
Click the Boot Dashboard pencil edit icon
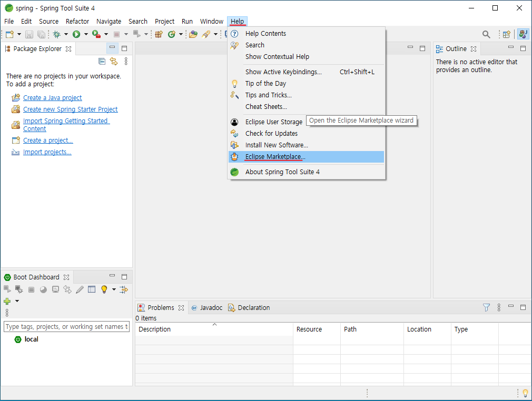(x=80, y=289)
